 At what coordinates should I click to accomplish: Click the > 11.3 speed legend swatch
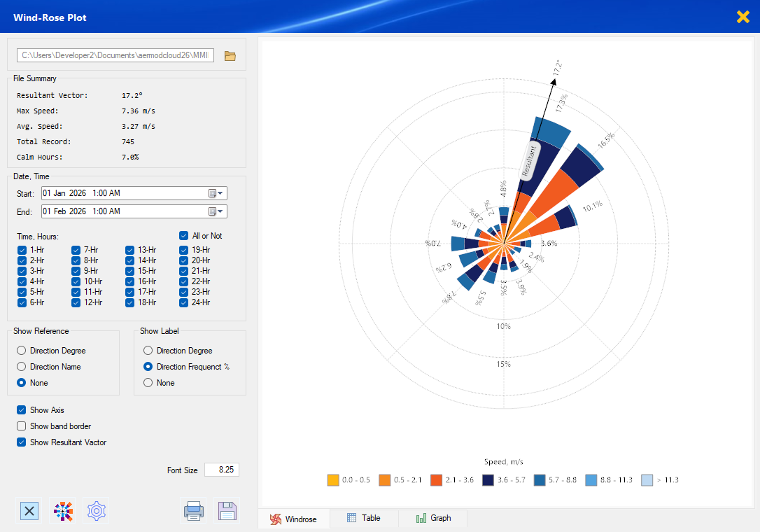click(x=647, y=480)
